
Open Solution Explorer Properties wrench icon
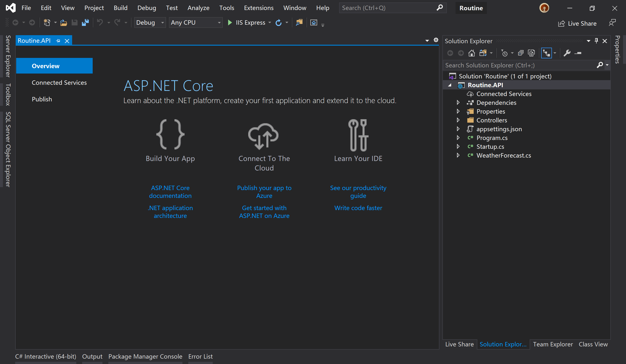point(567,53)
